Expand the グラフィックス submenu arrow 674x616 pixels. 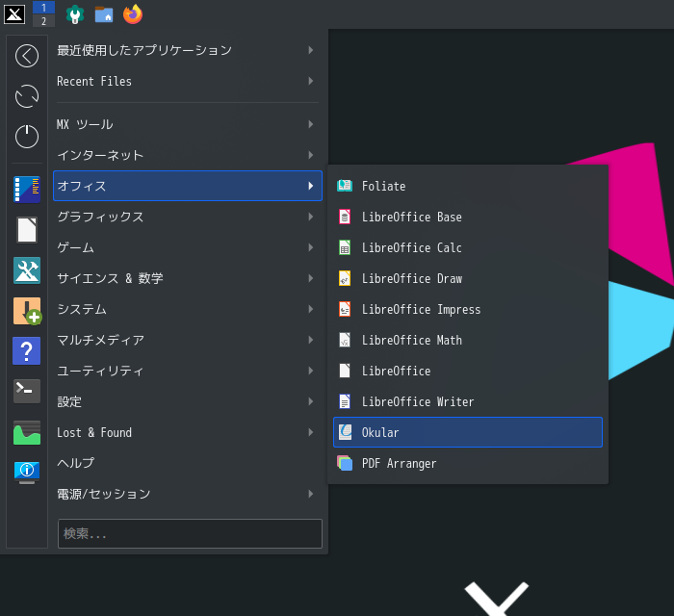(310, 217)
